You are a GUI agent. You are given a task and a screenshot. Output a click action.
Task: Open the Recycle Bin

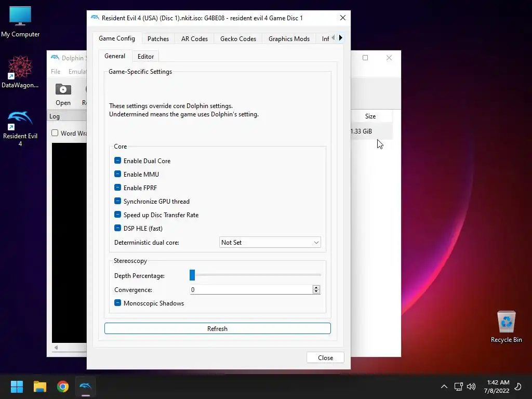506,326
